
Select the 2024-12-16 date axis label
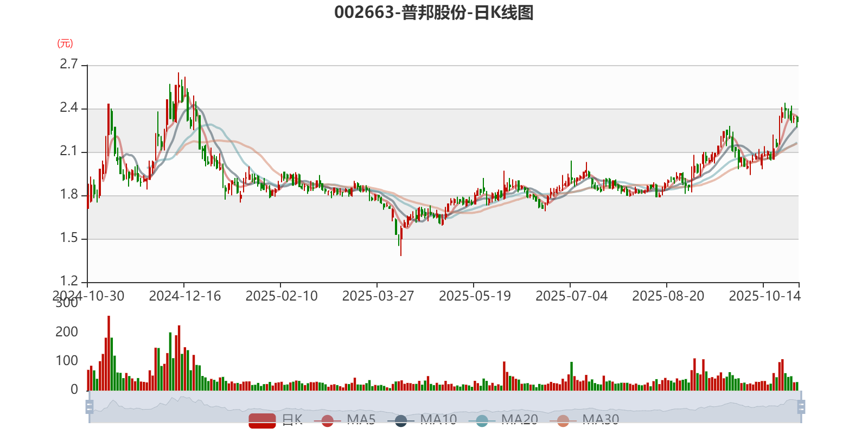click(185, 296)
